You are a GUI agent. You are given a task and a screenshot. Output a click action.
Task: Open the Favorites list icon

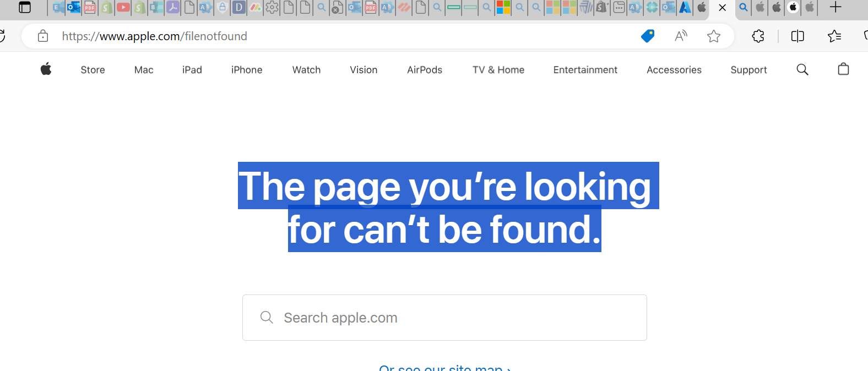tap(834, 36)
